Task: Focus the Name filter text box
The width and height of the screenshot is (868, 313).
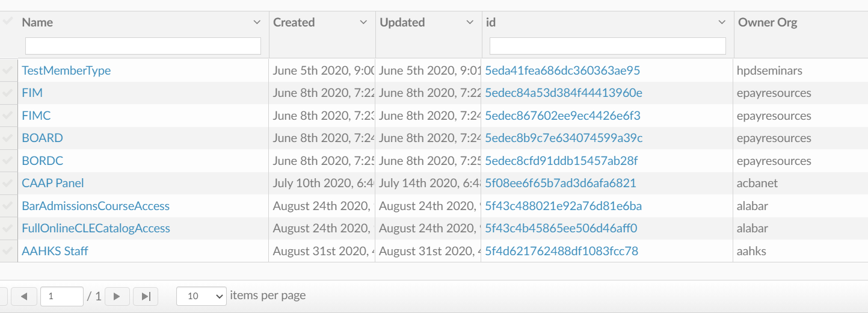Action: coord(143,46)
